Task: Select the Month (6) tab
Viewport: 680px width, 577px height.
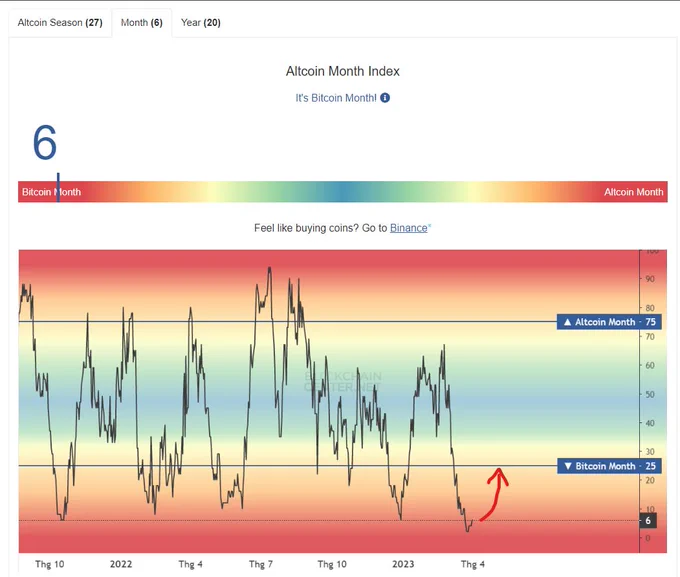Action: tap(142, 23)
